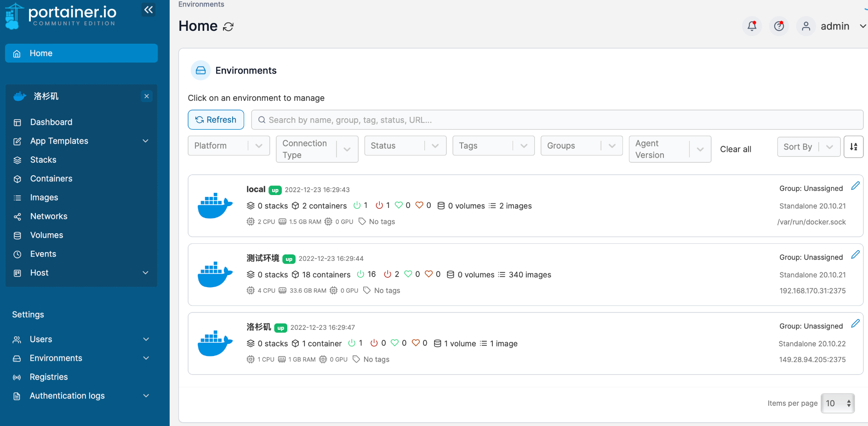
Task: Click the admin user avatar icon
Action: [806, 26]
